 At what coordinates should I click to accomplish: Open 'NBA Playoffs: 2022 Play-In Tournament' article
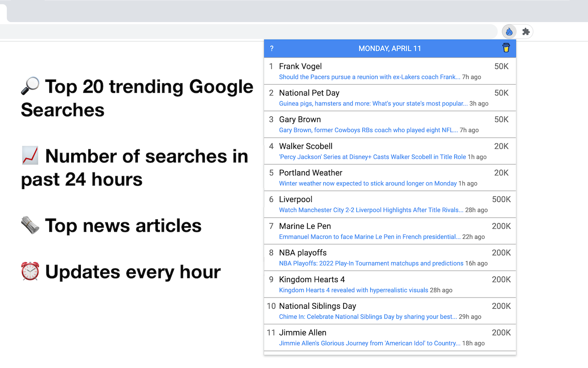pyautogui.click(x=371, y=264)
